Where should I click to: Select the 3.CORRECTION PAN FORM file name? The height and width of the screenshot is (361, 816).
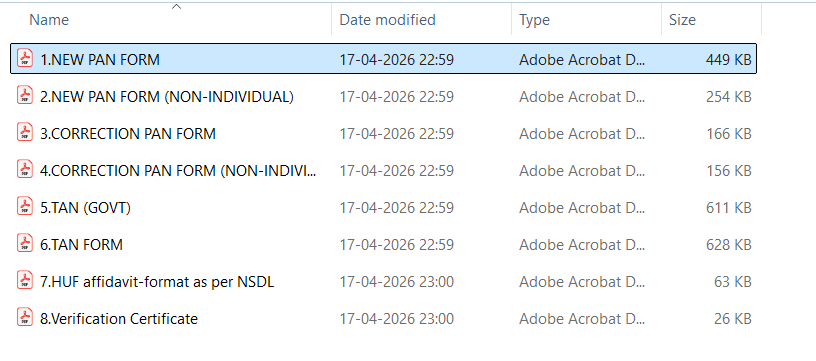pyautogui.click(x=128, y=134)
